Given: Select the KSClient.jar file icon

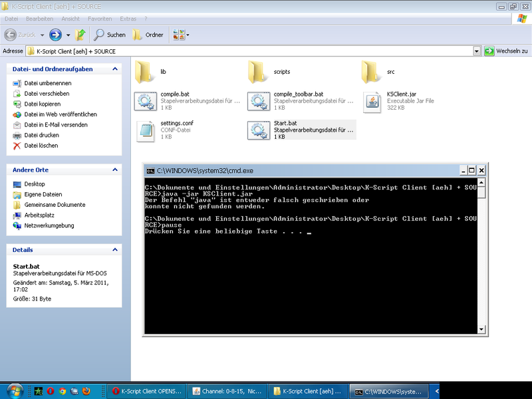Looking at the screenshot, I should pos(372,102).
